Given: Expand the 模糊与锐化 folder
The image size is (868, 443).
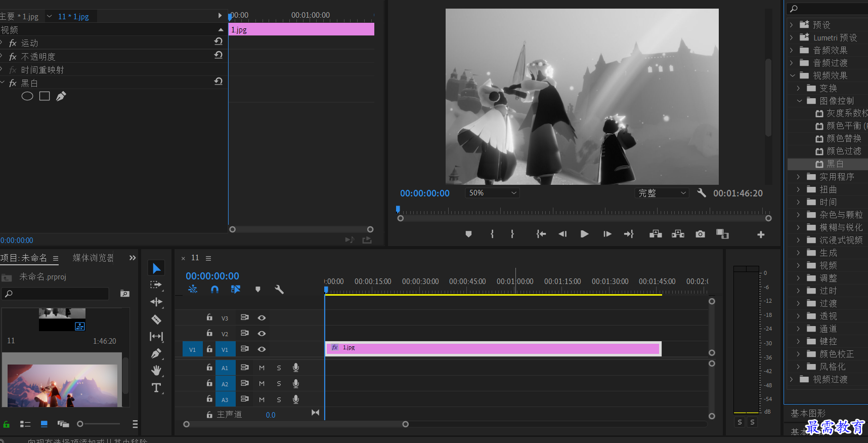Looking at the screenshot, I should (799, 227).
